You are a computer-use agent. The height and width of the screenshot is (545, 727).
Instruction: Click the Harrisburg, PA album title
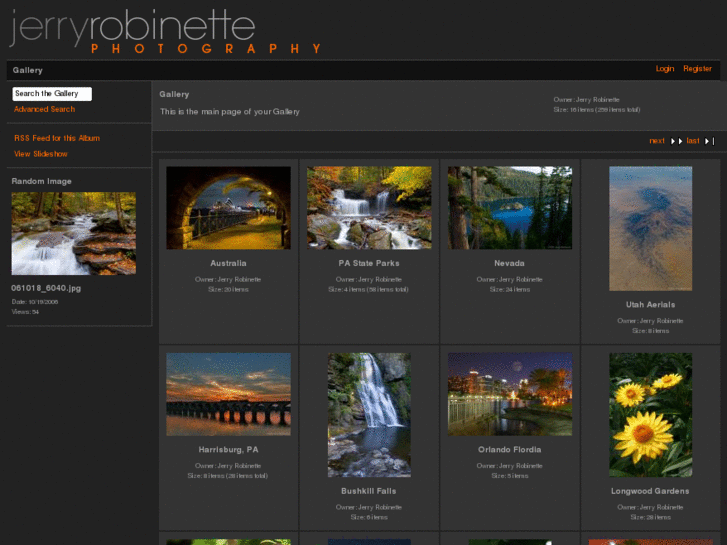click(229, 449)
